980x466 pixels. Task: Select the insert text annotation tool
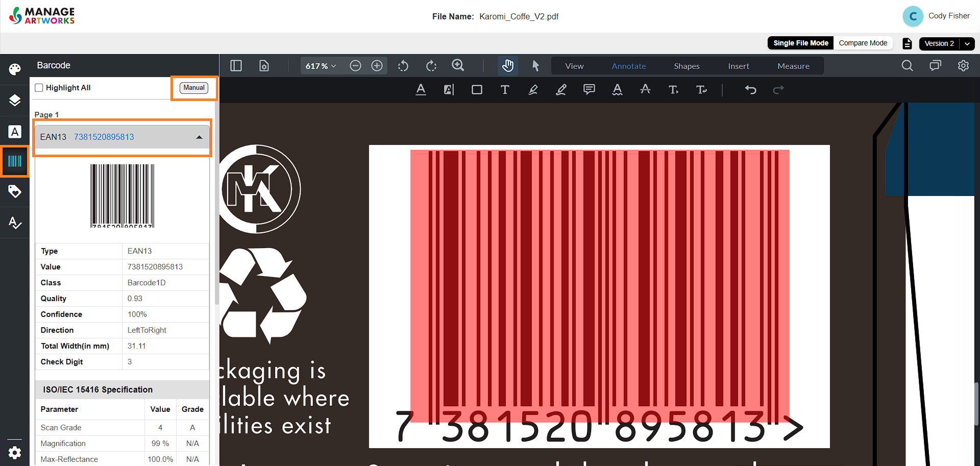673,90
